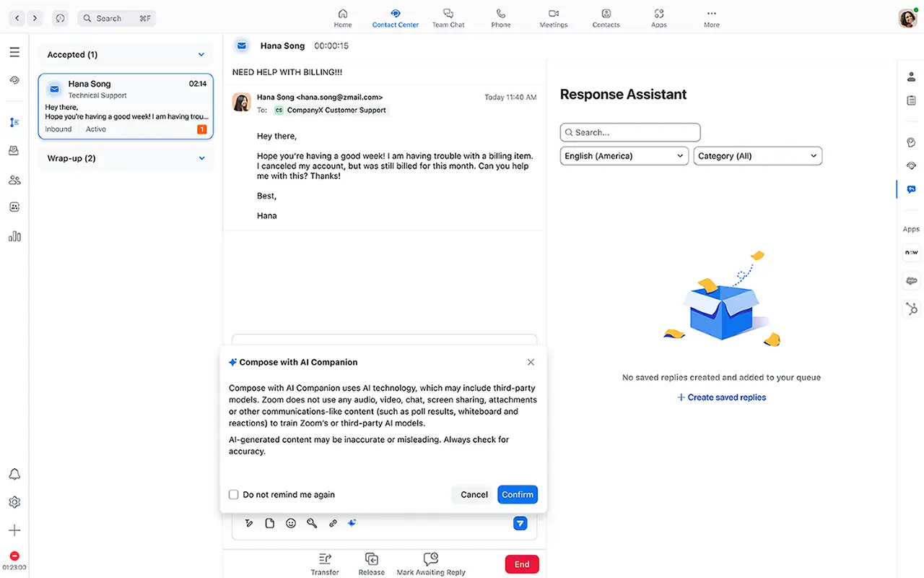Click the Response Assistant search field
Image resolution: width=924 pixels, height=578 pixels.
(x=630, y=132)
